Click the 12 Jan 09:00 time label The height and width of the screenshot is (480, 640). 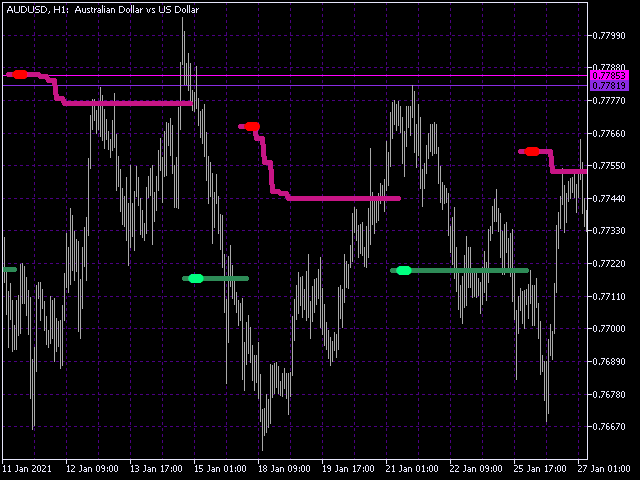[92, 469]
